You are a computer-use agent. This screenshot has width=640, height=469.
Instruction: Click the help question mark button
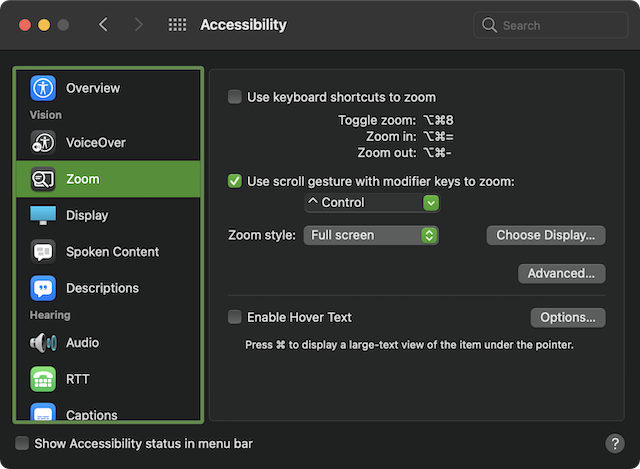point(615,443)
